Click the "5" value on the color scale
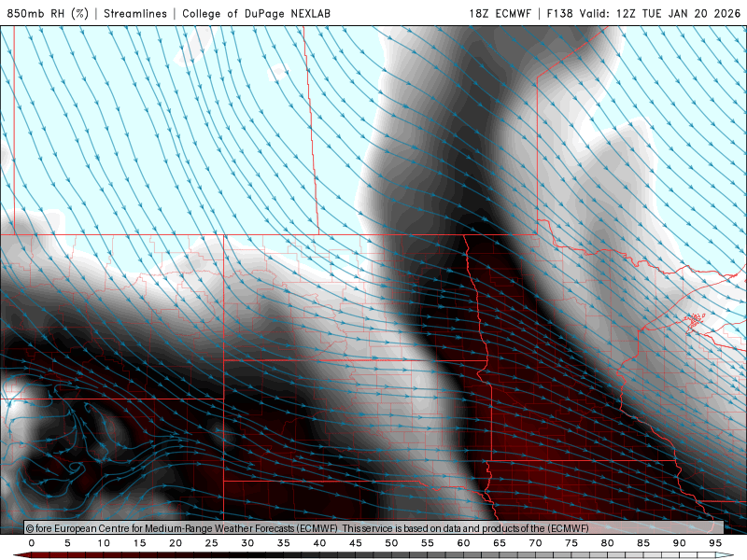The width and height of the screenshot is (747, 560). click(x=67, y=543)
